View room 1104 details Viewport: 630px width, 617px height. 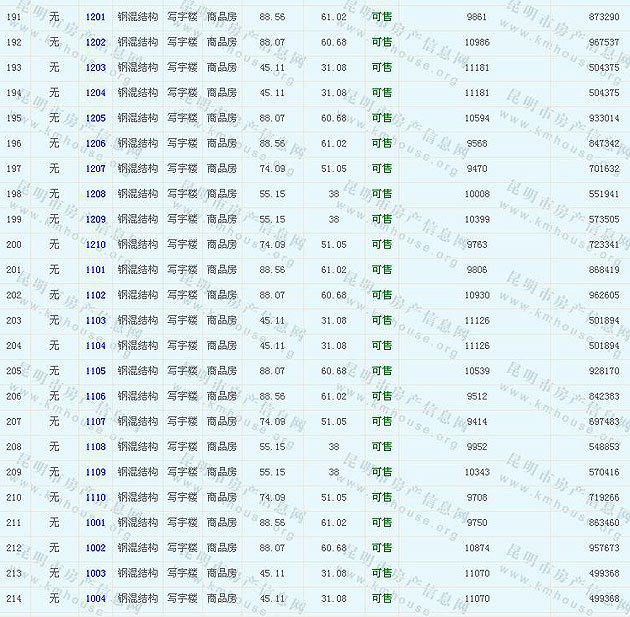point(95,345)
